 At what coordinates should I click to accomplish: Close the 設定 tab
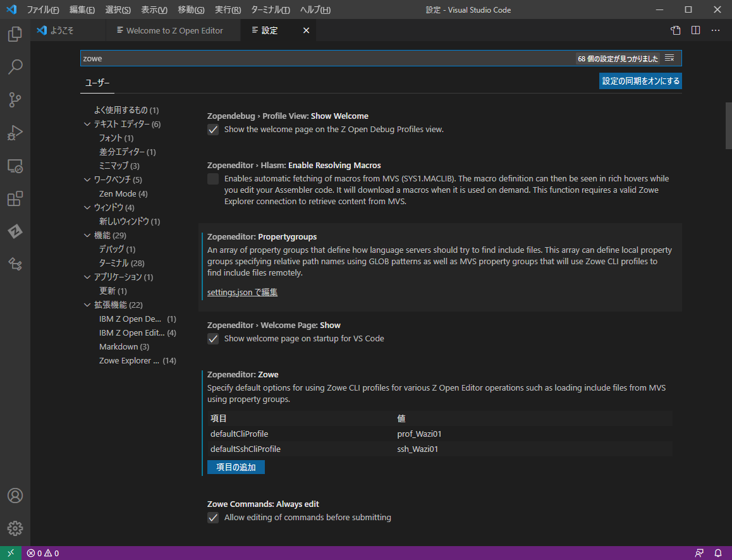(306, 30)
